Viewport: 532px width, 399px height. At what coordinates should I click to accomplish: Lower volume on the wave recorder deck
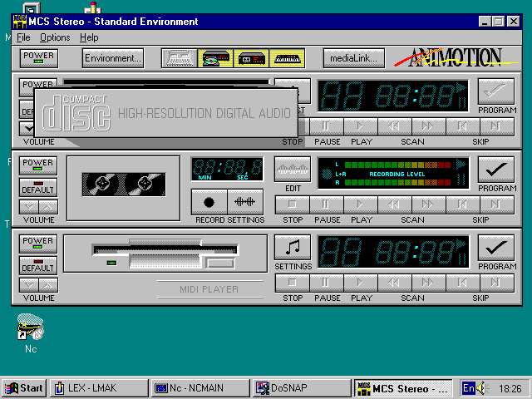pyautogui.click(x=29, y=207)
